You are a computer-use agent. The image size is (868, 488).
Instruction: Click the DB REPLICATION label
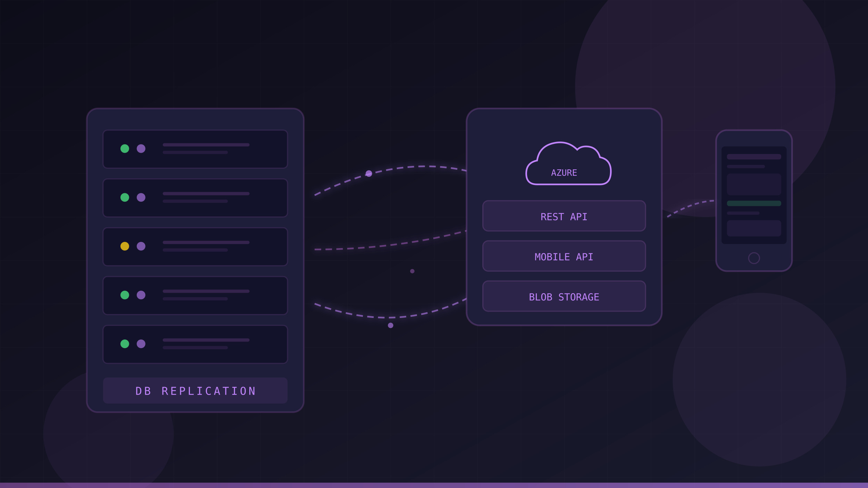point(195,390)
